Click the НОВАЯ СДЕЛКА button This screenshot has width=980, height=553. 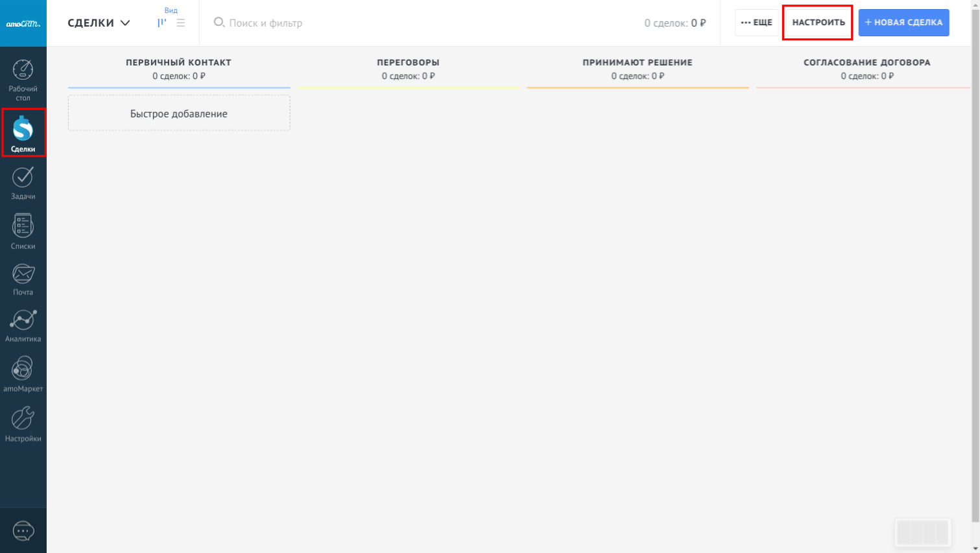click(903, 23)
